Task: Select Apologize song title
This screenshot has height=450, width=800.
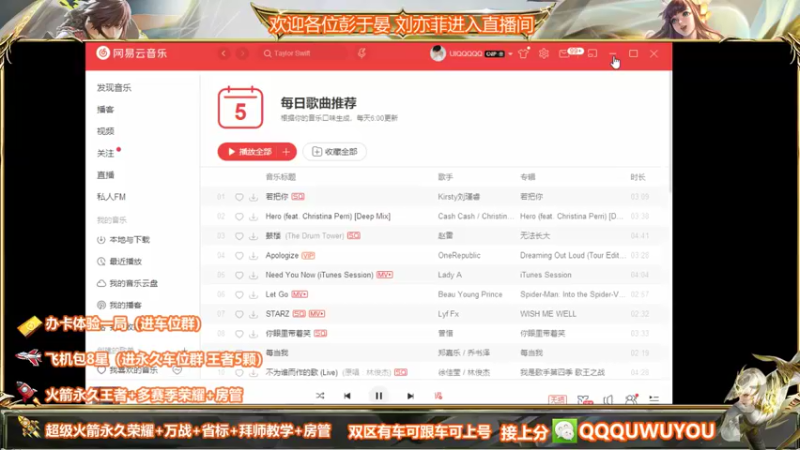Action: (x=282, y=256)
